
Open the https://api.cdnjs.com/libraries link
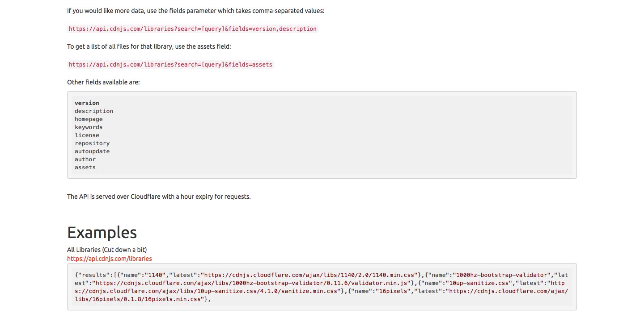click(110, 259)
